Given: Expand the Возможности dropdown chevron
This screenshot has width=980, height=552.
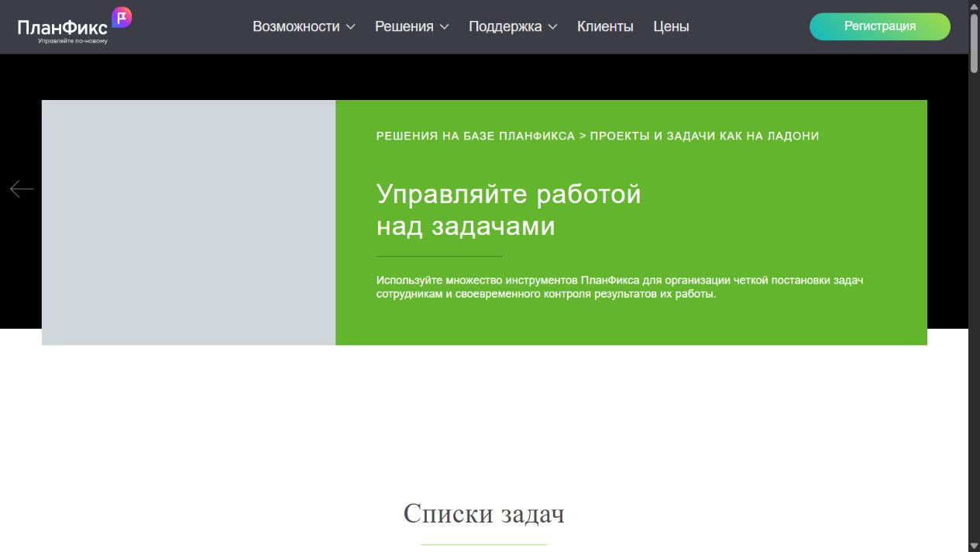Looking at the screenshot, I should [350, 27].
